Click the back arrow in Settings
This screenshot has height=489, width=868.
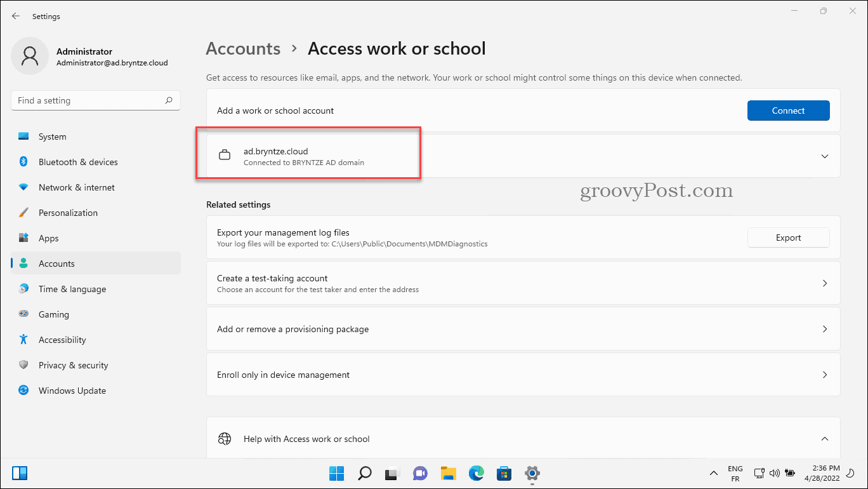click(16, 16)
